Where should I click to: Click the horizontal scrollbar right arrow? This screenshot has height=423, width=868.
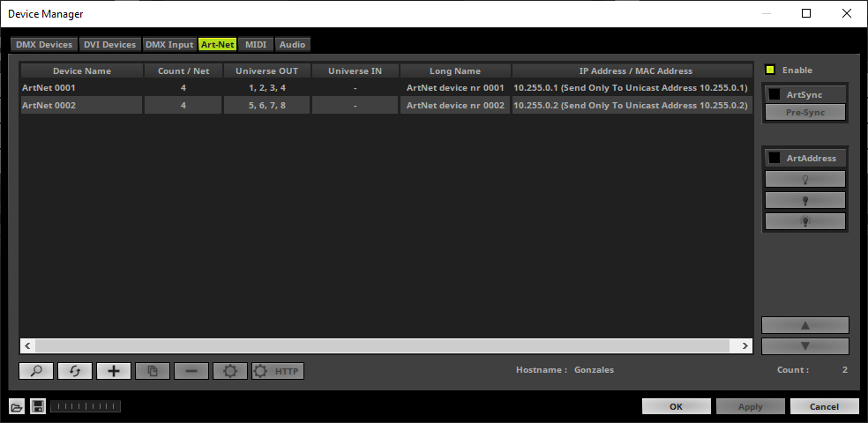point(745,345)
